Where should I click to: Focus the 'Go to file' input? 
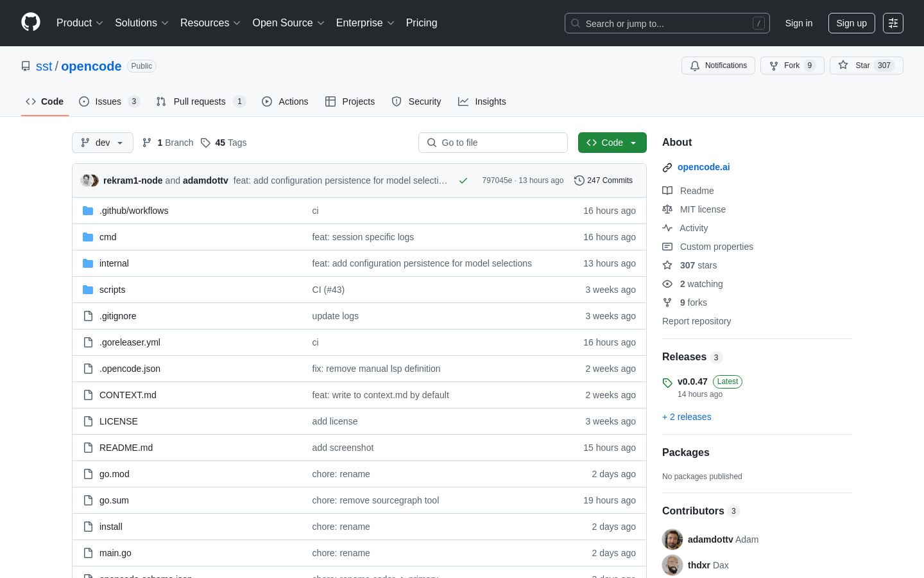[x=493, y=143]
